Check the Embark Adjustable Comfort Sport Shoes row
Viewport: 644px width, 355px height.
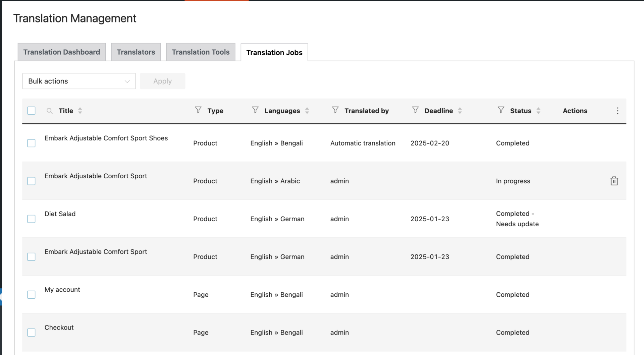coord(31,143)
